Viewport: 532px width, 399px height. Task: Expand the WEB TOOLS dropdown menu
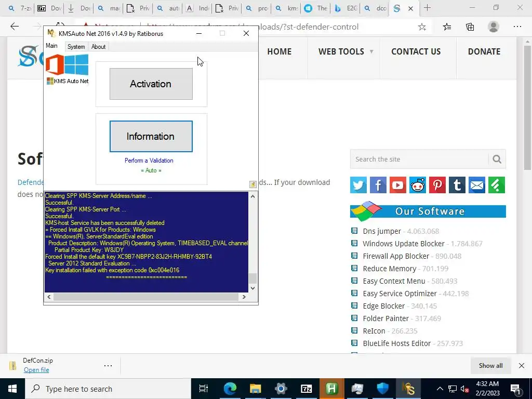point(345,51)
